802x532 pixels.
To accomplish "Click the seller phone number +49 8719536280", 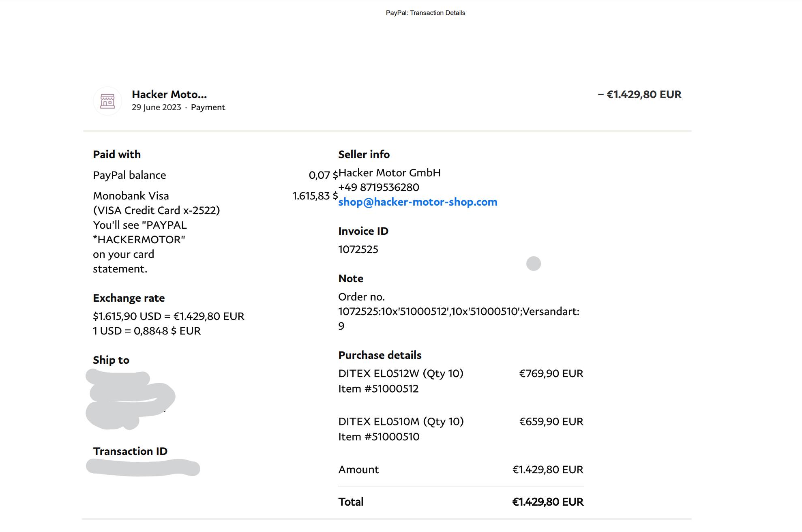I will [379, 187].
